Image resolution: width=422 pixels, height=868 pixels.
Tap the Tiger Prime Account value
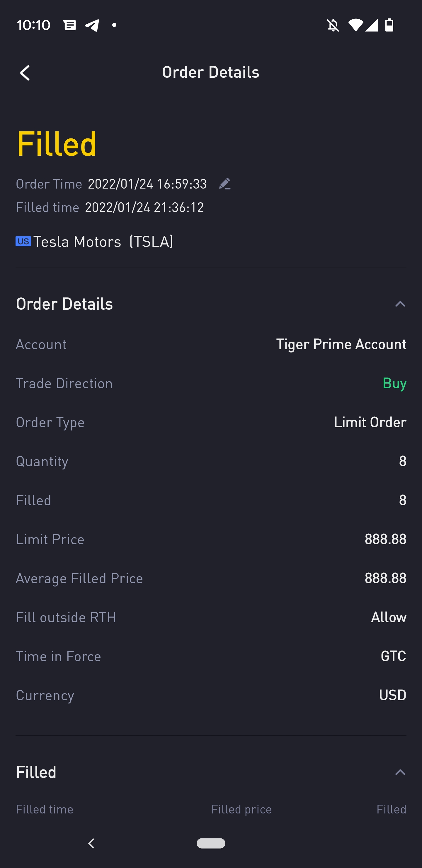pyautogui.click(x=341, y=344)
